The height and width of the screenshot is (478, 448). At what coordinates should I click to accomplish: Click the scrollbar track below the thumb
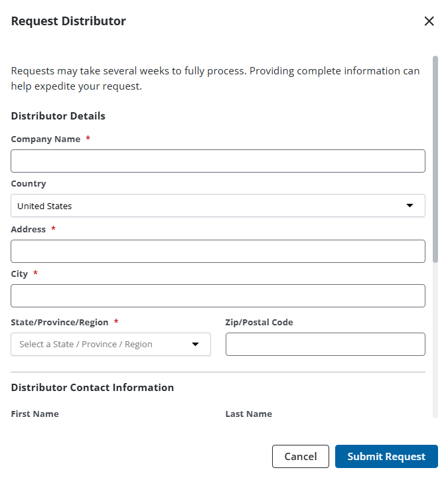[x=435, y=340]
